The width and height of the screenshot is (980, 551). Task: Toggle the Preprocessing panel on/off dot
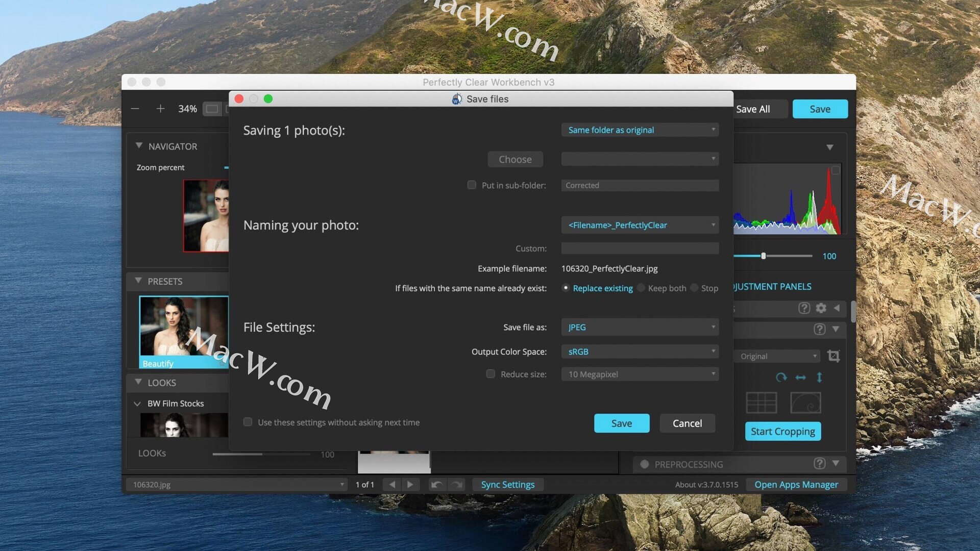click(x=644, y=464)
